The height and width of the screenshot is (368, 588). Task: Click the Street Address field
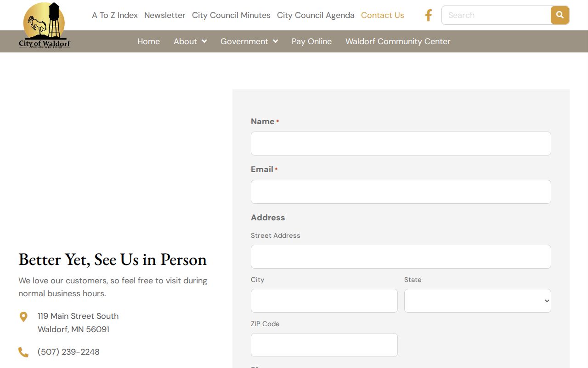click(x=401, y=257)
